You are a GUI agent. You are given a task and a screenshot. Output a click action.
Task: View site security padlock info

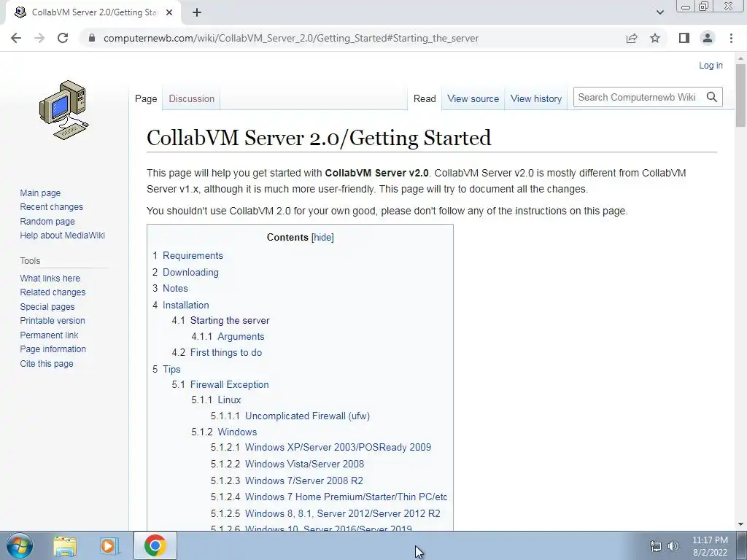point(92,38)
